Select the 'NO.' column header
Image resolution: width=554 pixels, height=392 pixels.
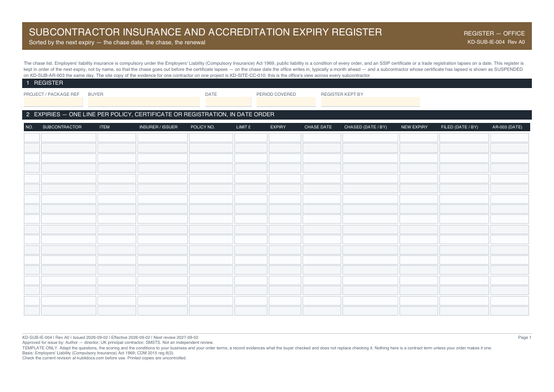click(x=29, y=127)
